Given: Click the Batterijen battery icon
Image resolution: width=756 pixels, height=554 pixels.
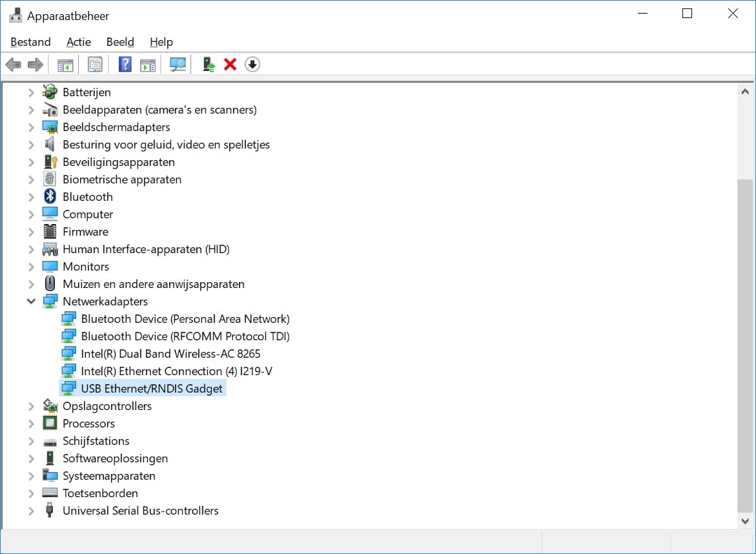Looking at the screenshot, I should click(x=50, y=92).
